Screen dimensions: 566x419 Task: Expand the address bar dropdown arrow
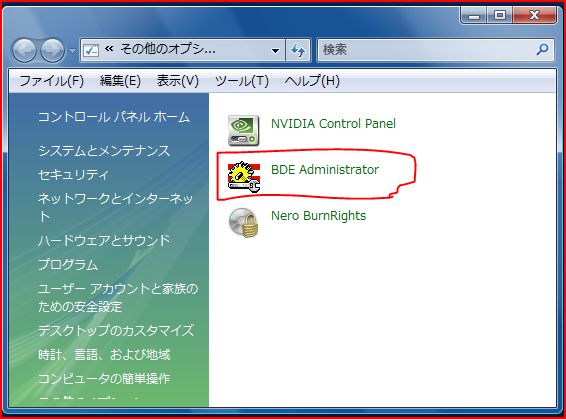(x=275, y=51)
